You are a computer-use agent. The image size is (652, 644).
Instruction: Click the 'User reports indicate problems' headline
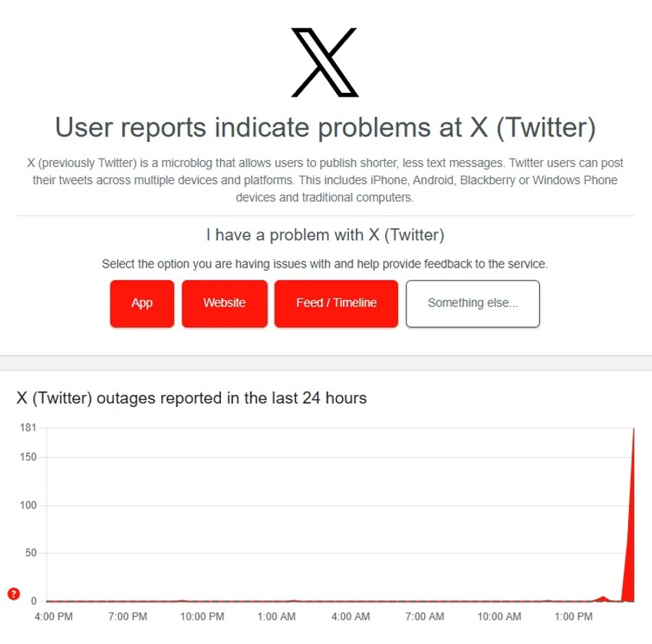pyautogui.click(x=325, y=127)
